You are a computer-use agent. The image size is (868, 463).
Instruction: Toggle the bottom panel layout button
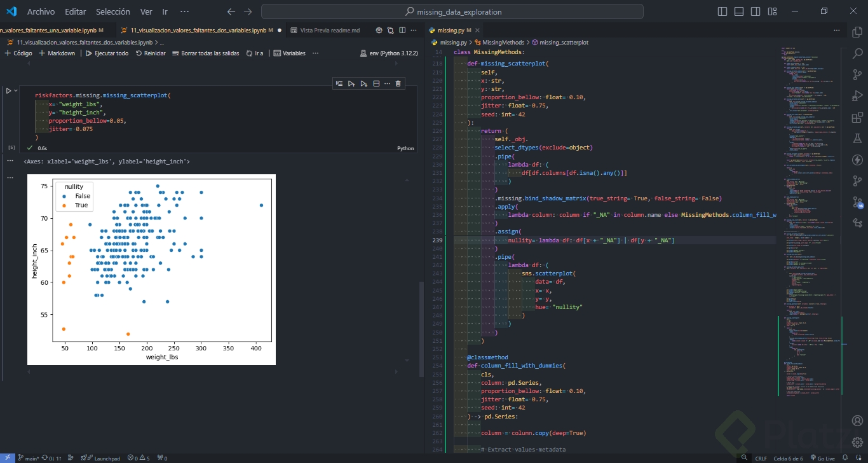click(739, 11)
